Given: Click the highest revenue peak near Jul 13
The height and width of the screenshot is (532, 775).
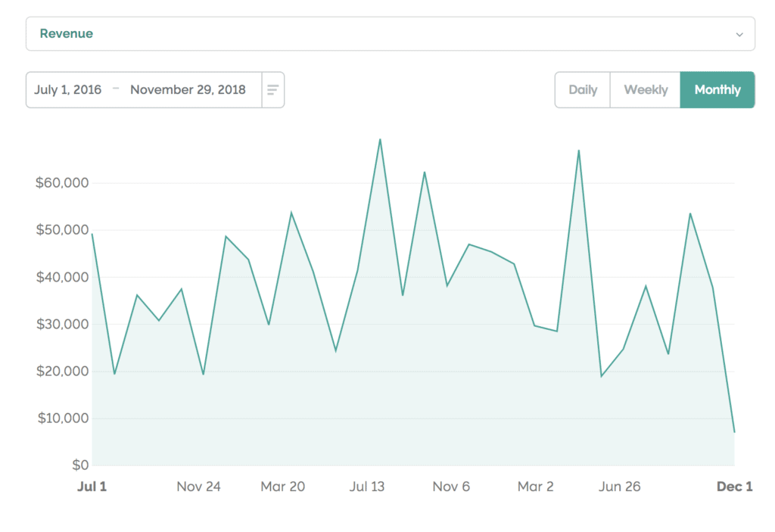Looking at the screenshot, I should [x=380, y=140].
